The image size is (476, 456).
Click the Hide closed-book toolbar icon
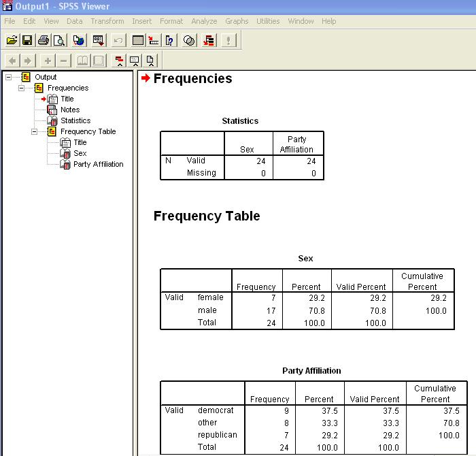(99, 61)
